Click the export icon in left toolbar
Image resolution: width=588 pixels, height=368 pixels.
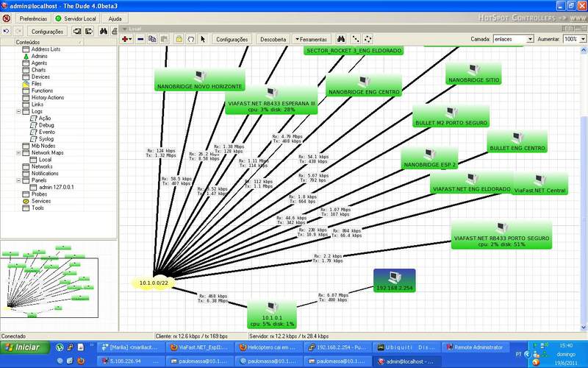click(89, 32)
